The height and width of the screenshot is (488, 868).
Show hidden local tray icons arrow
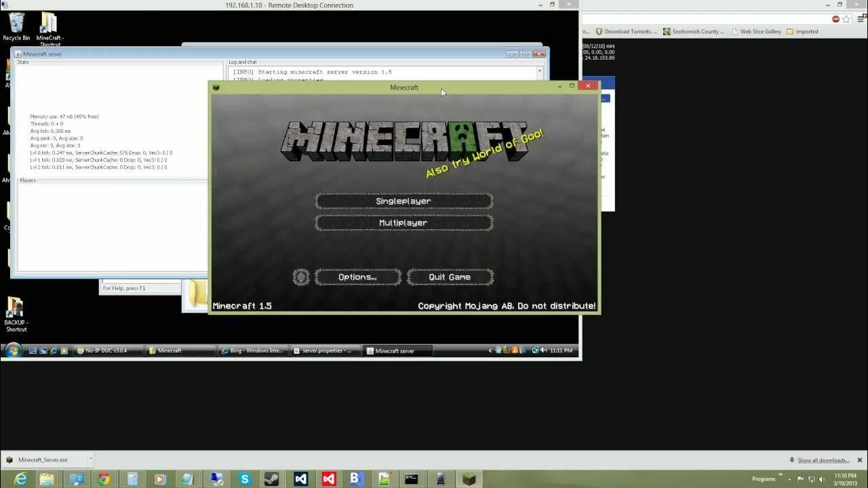tap(789, 479)
